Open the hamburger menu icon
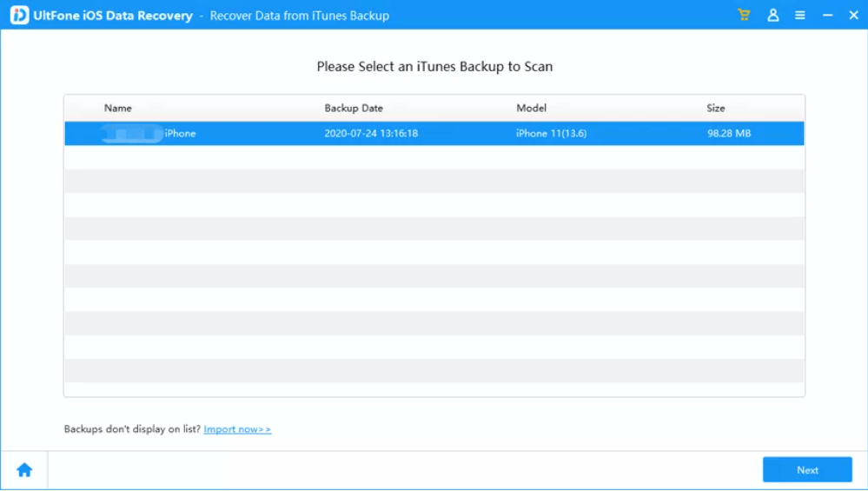 800,16
